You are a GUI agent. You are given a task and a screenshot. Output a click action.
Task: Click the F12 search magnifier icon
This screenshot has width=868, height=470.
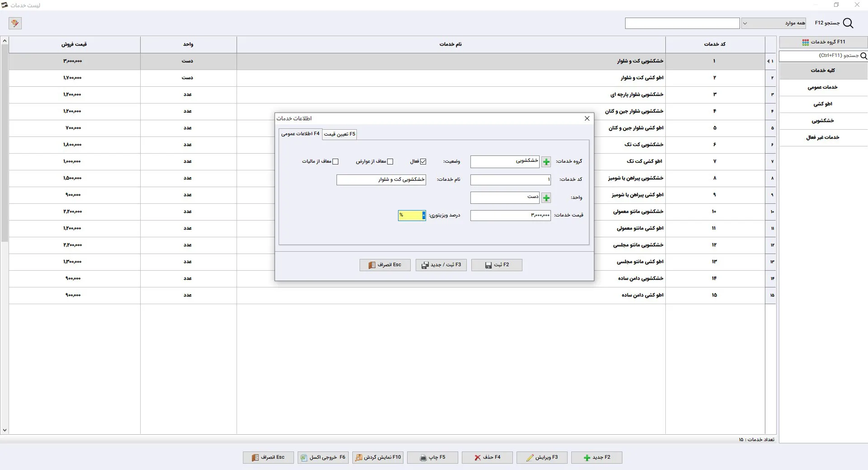coord(848,23)
